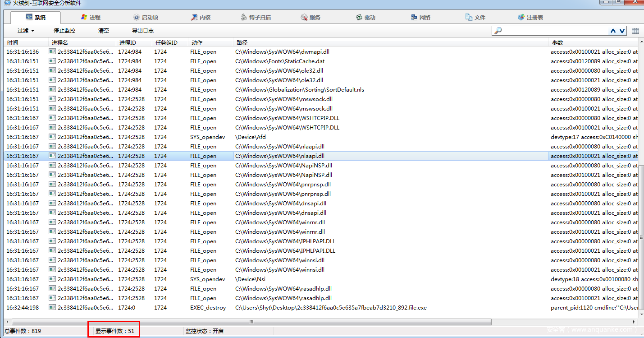Click SYS_opendev in the \Device\Nsi row

[207, 279]
